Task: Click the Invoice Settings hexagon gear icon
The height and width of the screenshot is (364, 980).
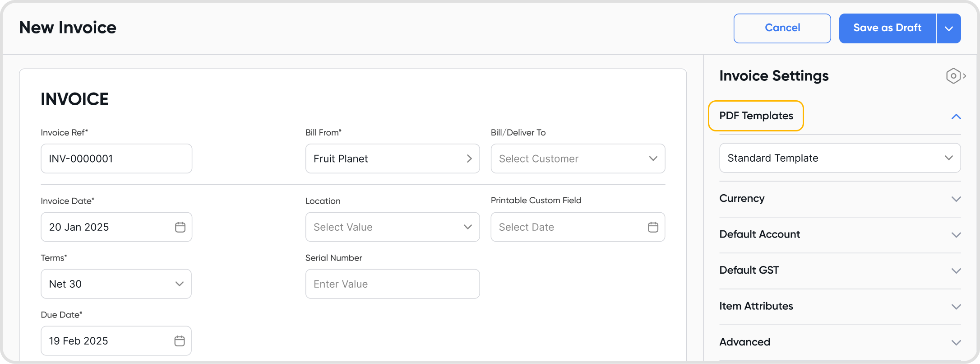Action: 953,76
